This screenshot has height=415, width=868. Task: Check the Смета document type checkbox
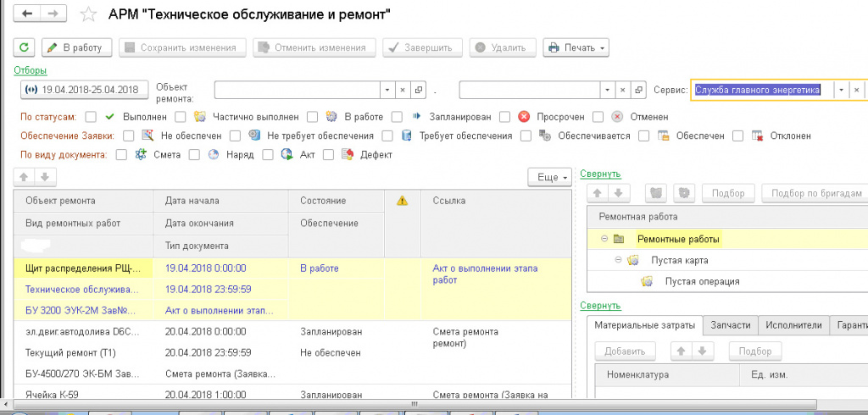(121, 155)
